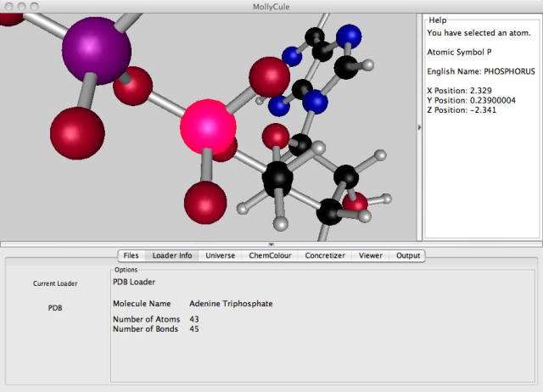Select the Viewer tab
Image resolution: width=543 pixels, height=392 pixels.
370,255
